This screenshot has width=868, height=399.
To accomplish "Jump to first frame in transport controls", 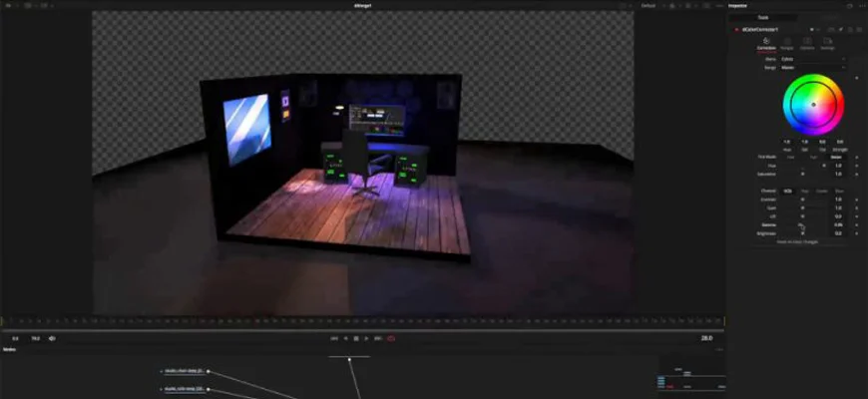I will [x=334, y=338].
